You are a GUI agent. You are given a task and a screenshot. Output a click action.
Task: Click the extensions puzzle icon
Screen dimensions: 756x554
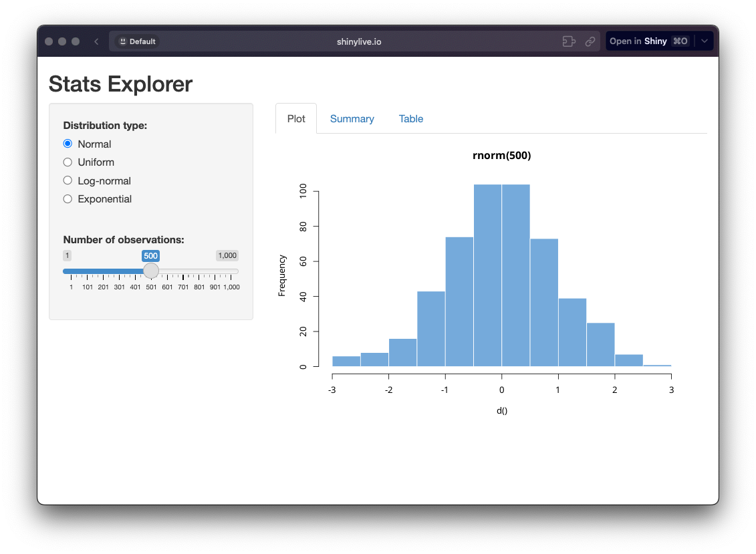pos(569,41)
